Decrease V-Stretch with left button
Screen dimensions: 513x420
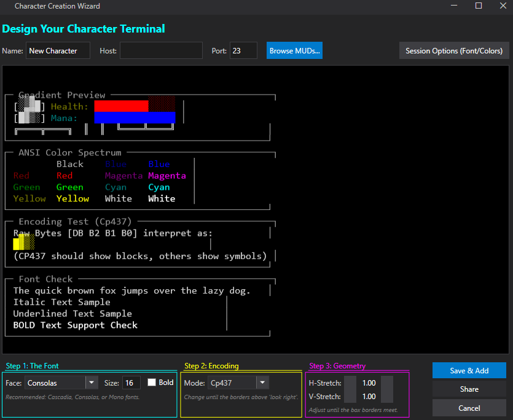click(x=350, y=396)
